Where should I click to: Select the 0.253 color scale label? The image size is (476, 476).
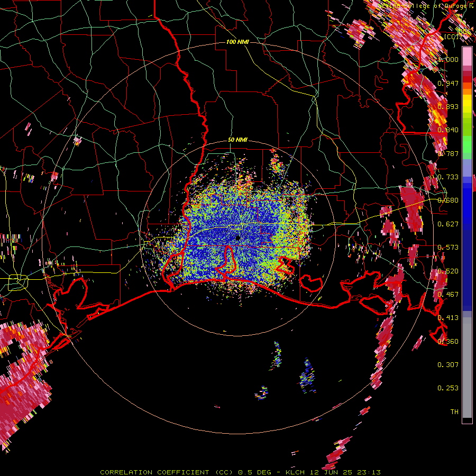[x=448, y=388]
